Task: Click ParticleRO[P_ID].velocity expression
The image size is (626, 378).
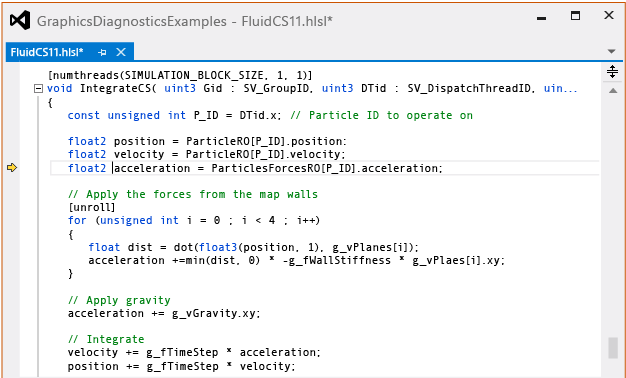Action: [x=265, y=154]
